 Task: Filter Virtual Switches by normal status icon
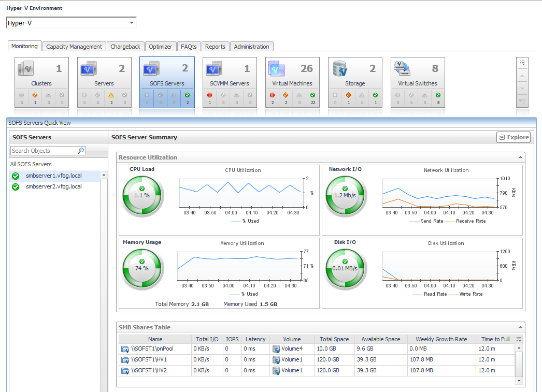[x=438, y=95]
